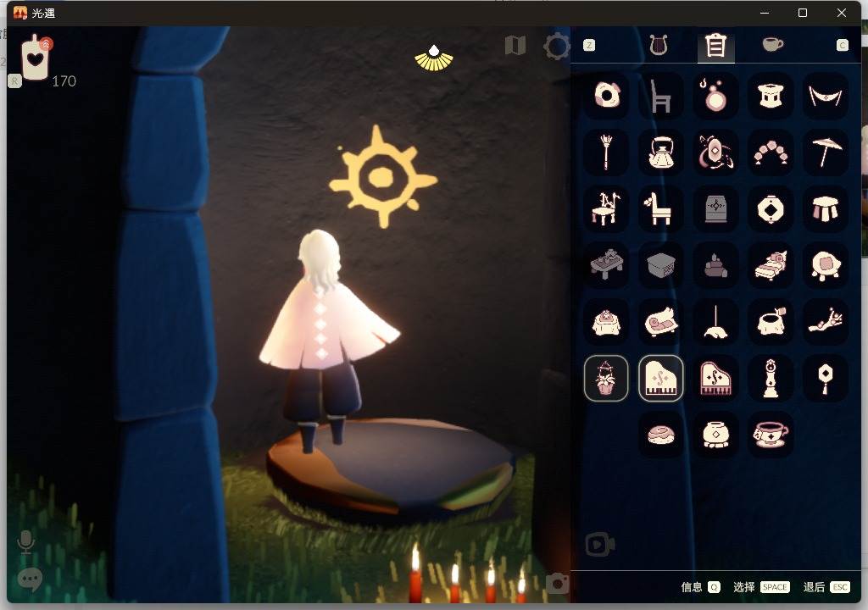
Task: Pick the bed prop item
Action: (771, 265)
